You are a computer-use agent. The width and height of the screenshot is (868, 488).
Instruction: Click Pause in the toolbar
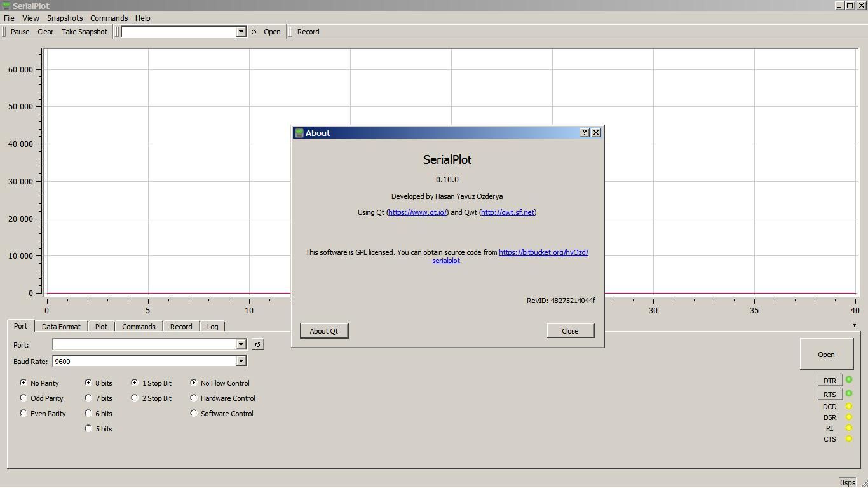click(20, 32)
